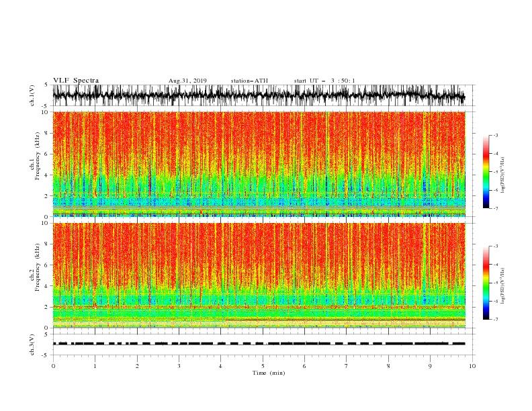Click the 'VLF Spectra' title text
The image size is (532, 411).
coord(76,81)
